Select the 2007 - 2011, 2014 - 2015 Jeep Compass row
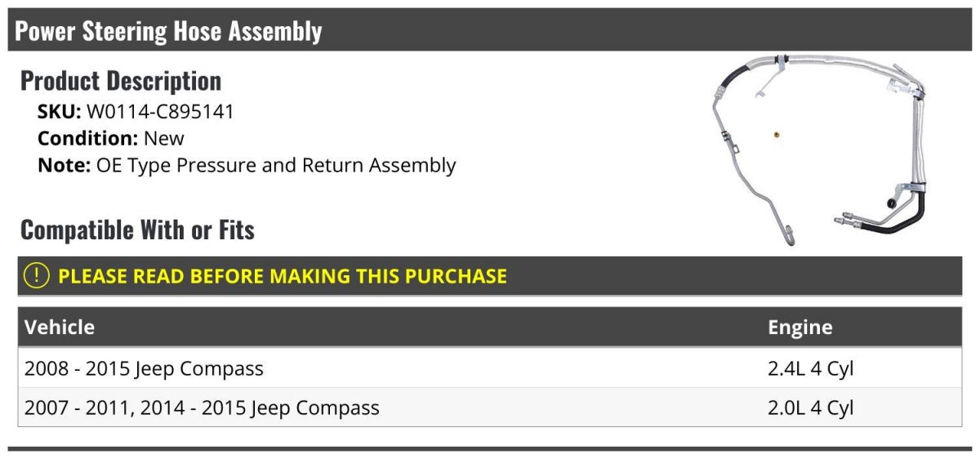The image size is (980, 459). click(x=490, y=407)
